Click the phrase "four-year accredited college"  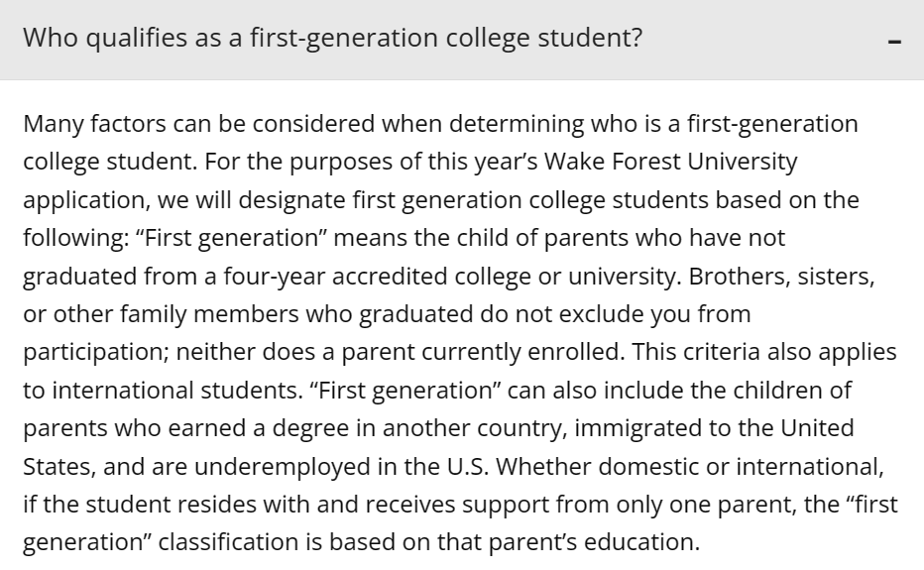(377, 277)
